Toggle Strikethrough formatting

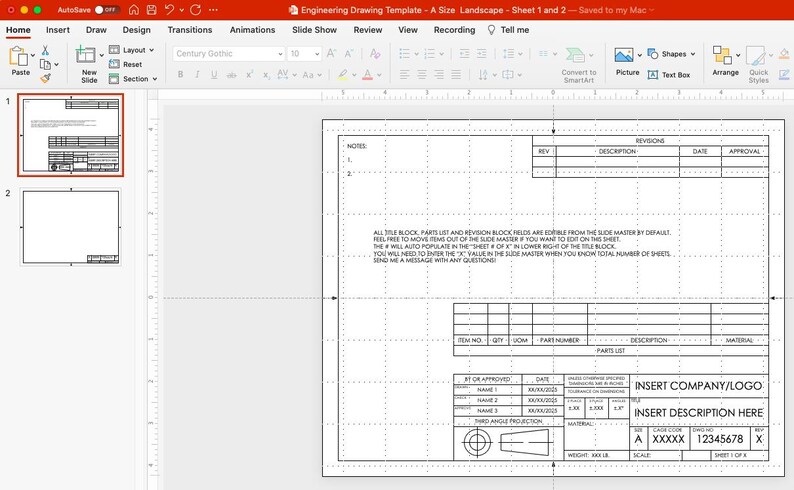tap(231, 75)
